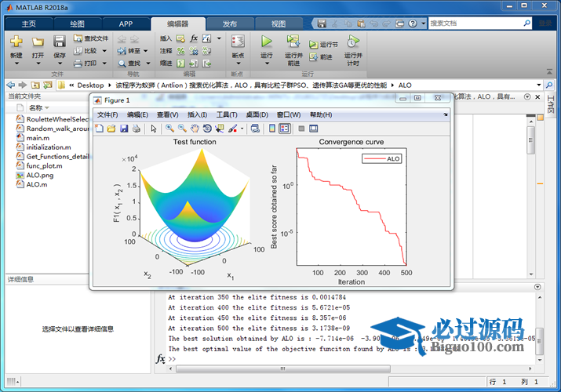Click the browse for folder icon

coord(48,85)
